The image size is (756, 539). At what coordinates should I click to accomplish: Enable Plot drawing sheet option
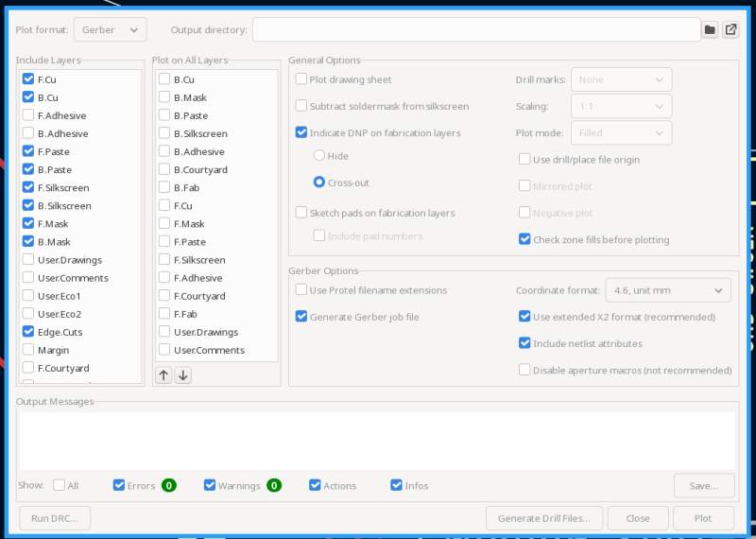[301, 79]
